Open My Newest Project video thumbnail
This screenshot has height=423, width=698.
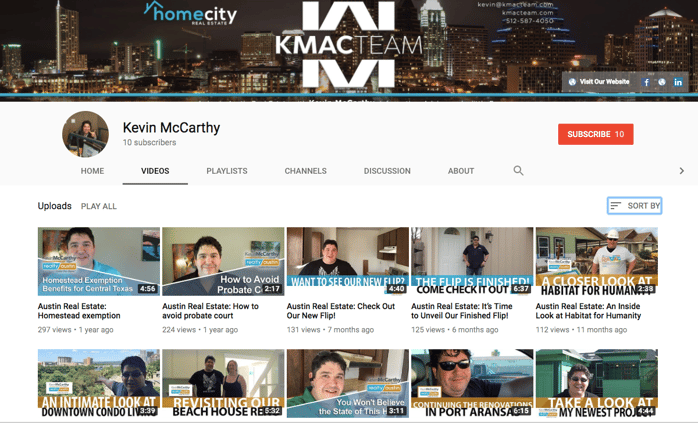click(597, 383)
